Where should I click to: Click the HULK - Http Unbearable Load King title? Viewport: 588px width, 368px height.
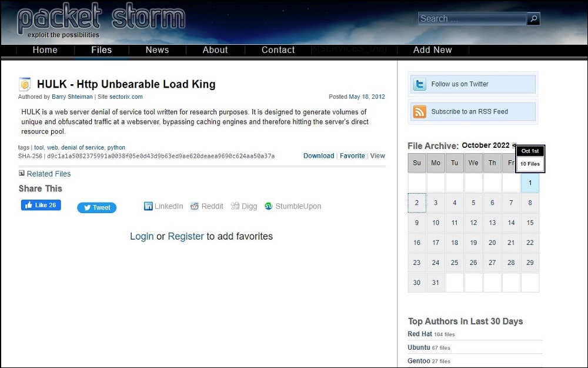126,84
